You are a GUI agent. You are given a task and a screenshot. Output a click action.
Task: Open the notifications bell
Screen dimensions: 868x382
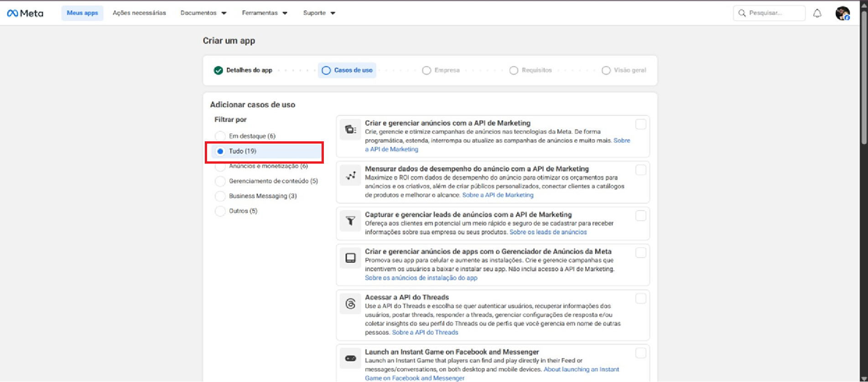pyautogui.click(x=817, y=13)
